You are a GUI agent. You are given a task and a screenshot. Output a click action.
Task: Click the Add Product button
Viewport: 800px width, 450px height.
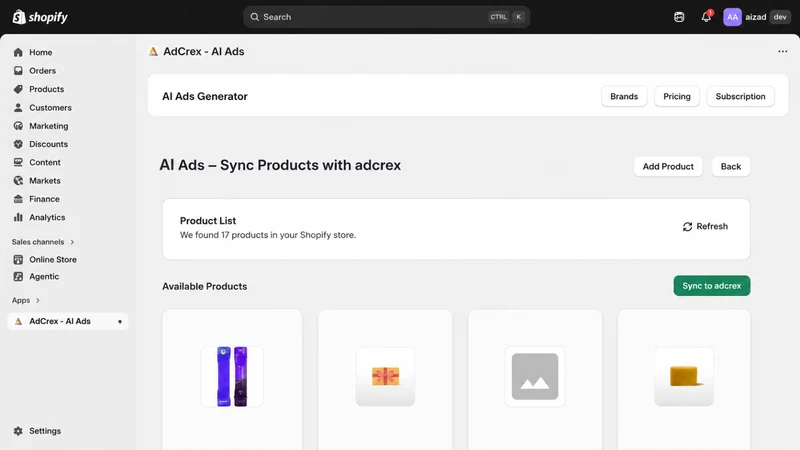coord(668,166)
